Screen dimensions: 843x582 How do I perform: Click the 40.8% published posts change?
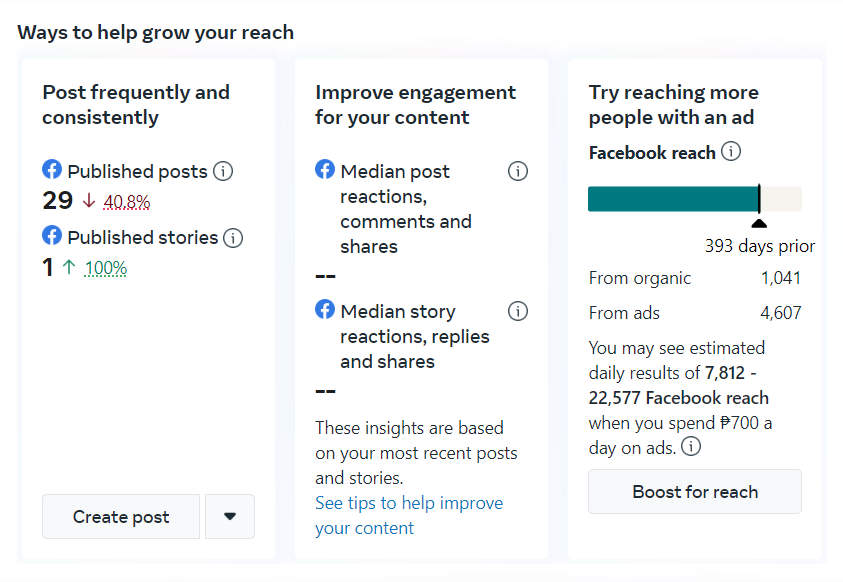127,202
